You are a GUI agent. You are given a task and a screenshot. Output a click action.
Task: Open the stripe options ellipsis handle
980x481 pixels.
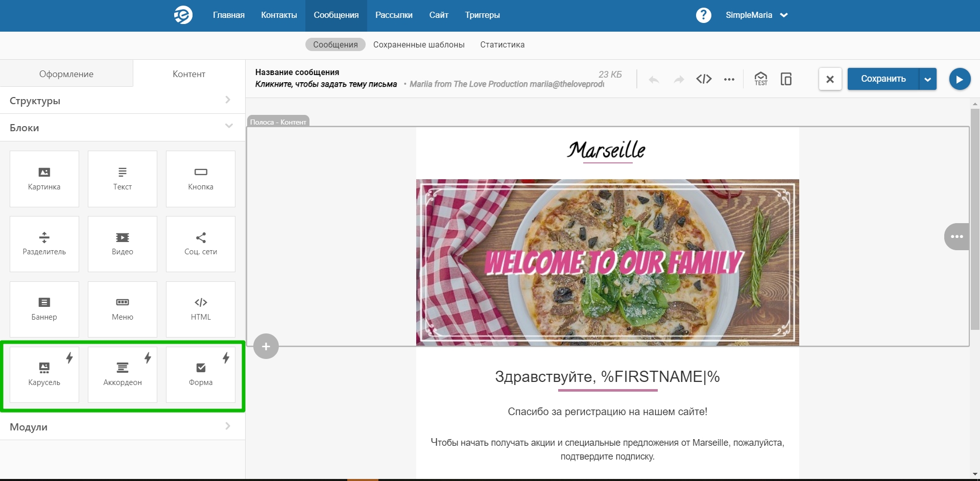pos(957,236)
